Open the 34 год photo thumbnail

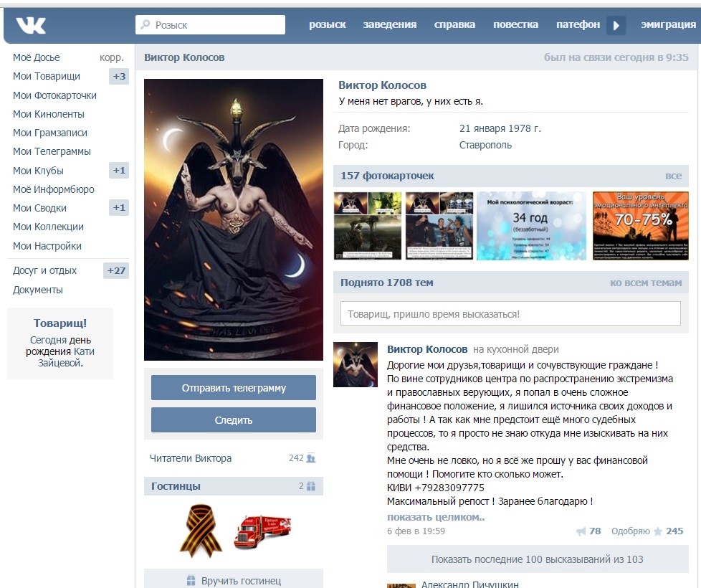531,226
